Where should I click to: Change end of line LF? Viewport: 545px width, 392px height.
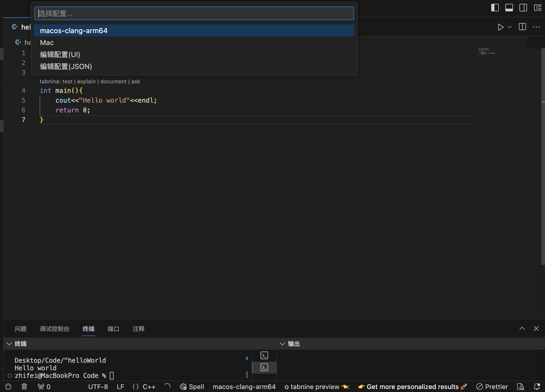point(120,387)
